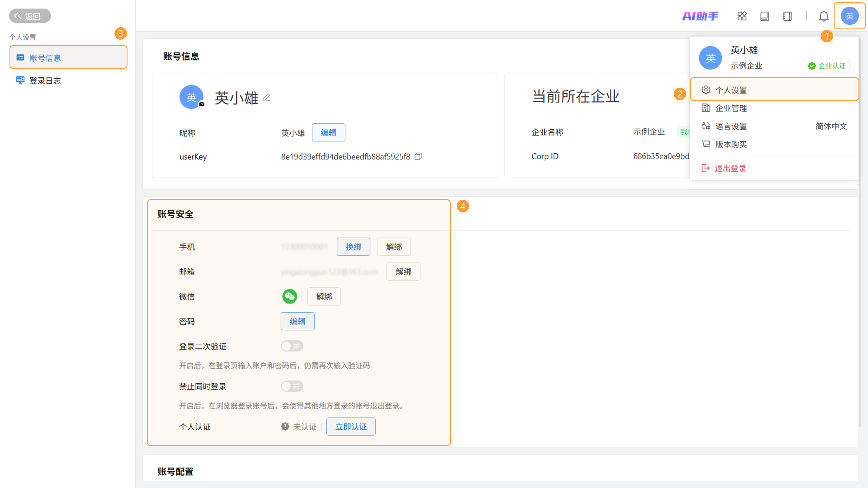The height and width of the screenshot is (488, 868).
Task: Open 登录日志 in the sidebar
Action: click(x=45, y=80)
